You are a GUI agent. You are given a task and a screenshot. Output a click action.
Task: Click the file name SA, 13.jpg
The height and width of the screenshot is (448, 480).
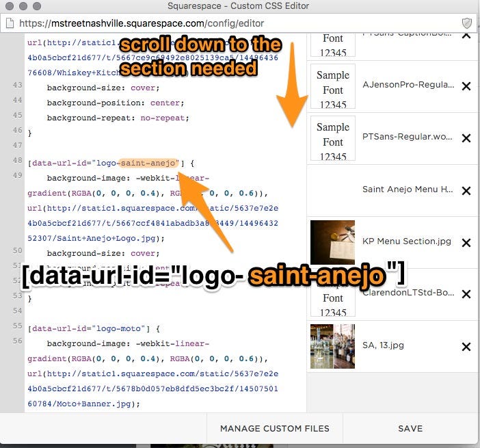click(x=383, y=345)
